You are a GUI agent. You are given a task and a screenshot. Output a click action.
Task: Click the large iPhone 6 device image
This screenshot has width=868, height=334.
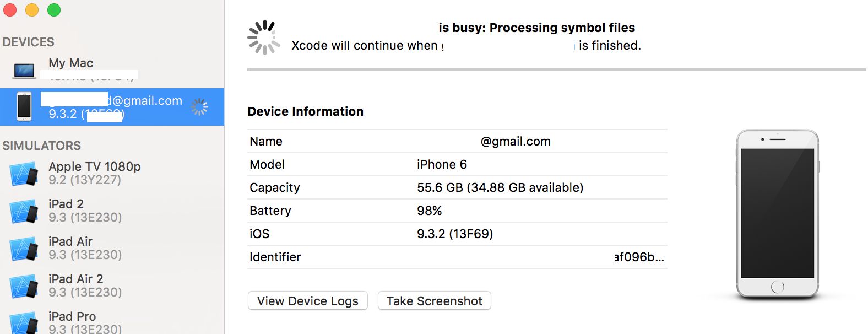[x=777, y=214]
